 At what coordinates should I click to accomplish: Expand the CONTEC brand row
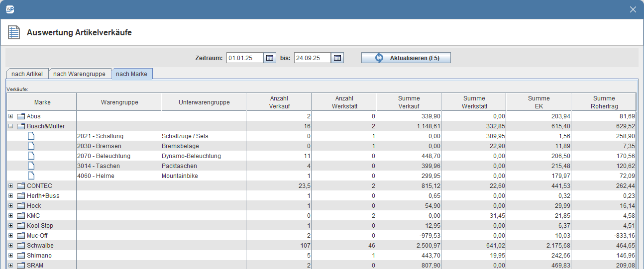pos(11,186)
